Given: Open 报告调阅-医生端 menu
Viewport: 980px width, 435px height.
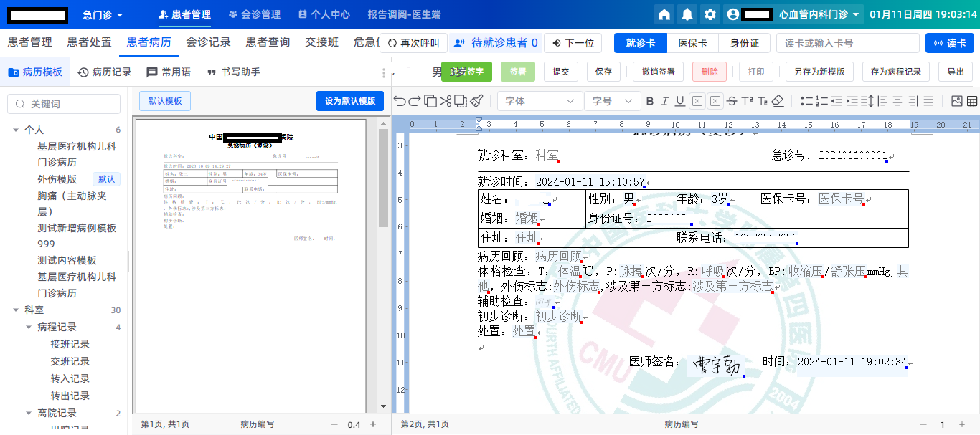Looking at the screenshot, I should click(404, 14).
